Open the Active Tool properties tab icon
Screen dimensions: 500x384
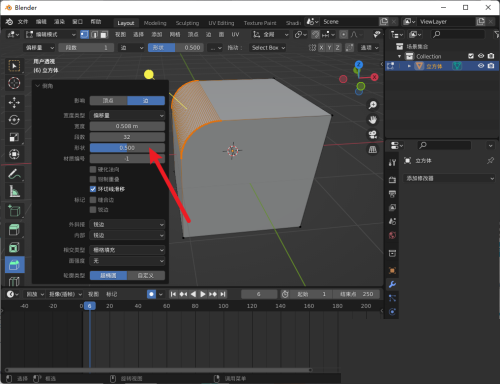[392, 162]
